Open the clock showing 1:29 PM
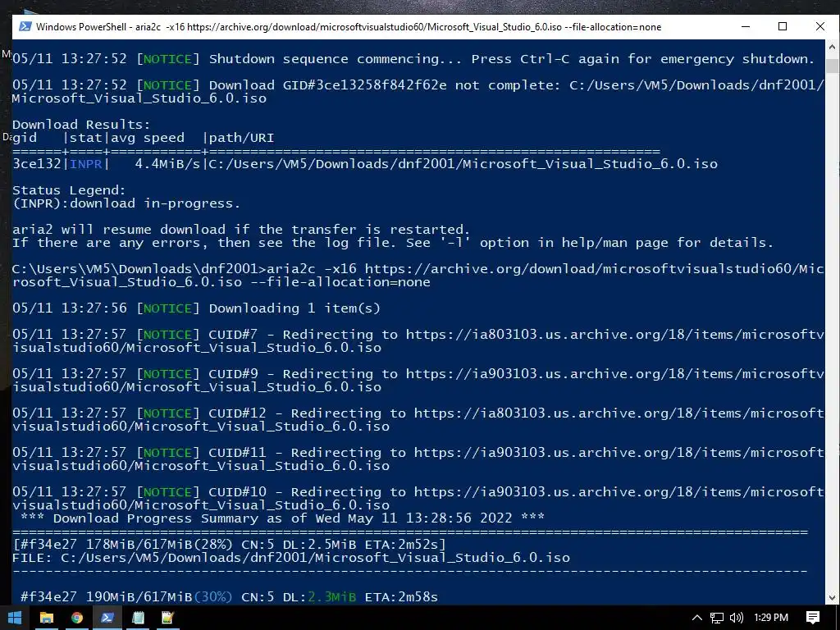840x630 pixels. click(771, 618)
